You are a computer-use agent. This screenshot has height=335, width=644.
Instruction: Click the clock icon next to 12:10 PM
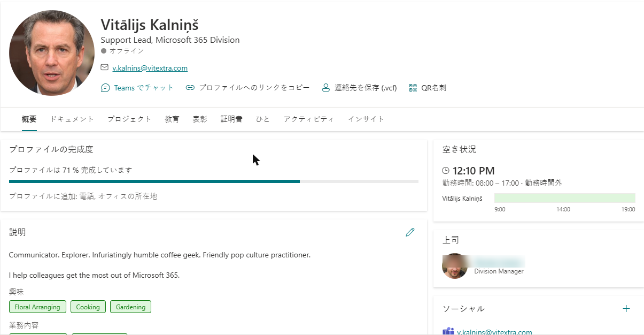(446, 171)
